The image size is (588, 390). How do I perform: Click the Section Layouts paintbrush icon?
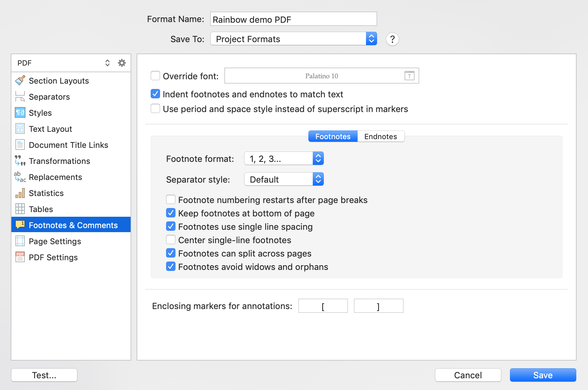click(x=20, y=81)
